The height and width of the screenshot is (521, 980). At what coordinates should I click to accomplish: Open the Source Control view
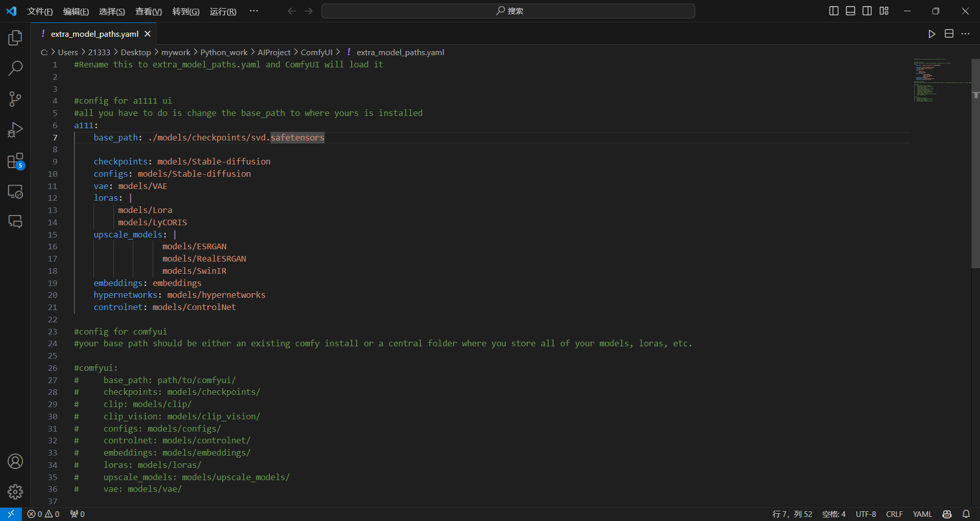click(x=15, y=99)
